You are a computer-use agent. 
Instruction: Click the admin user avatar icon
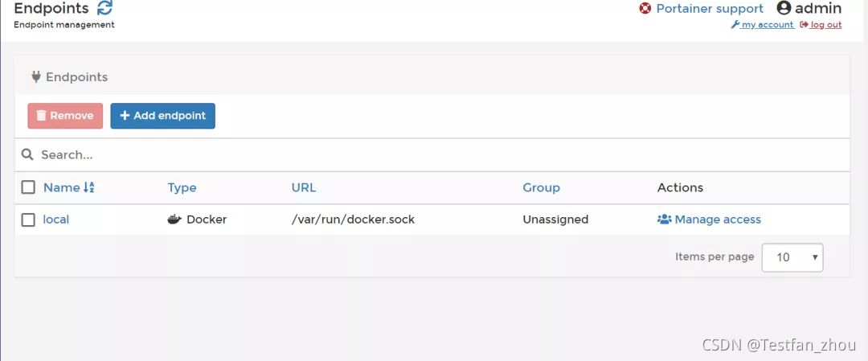[x=784, y=8]
